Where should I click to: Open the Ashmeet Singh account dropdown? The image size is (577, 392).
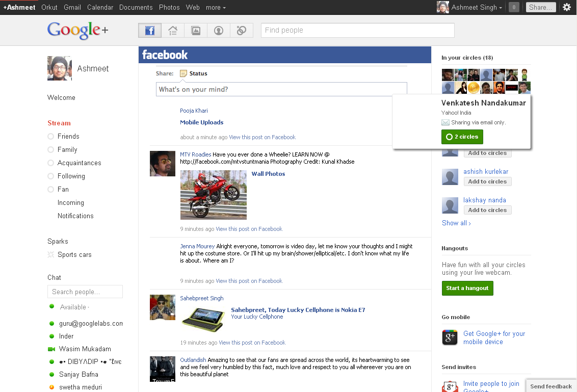[x=477, y=7]
